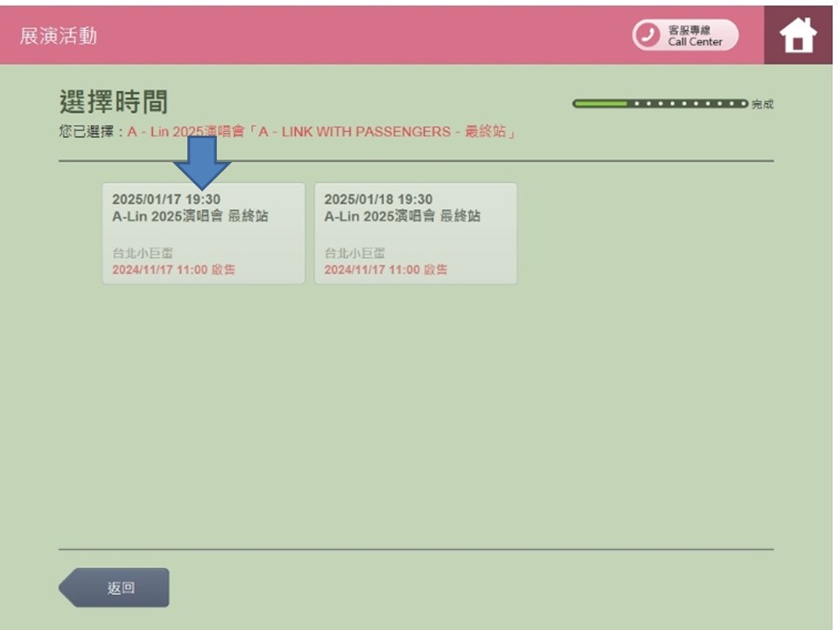Image resolution: width=840 pixels, height=630 pixels.
Task: Open the 客服專線 Call Center button
Action: tap(685, 35)
